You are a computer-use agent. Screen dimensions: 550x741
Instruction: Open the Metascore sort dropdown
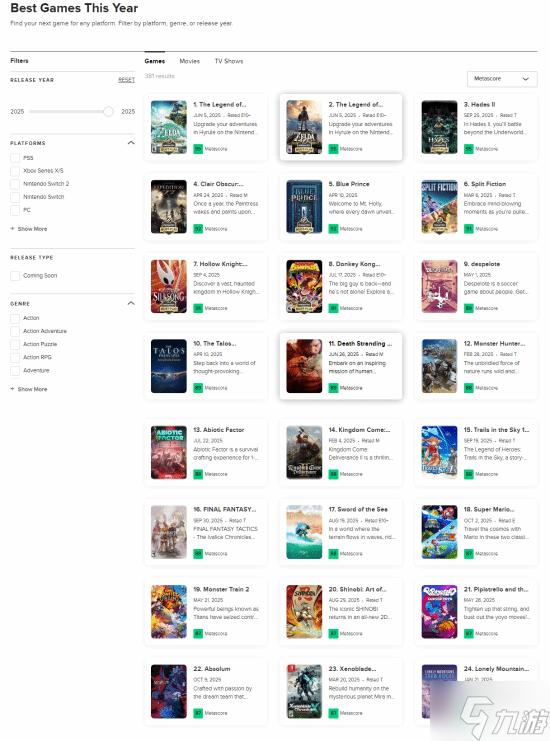click(x=502, y=79)
